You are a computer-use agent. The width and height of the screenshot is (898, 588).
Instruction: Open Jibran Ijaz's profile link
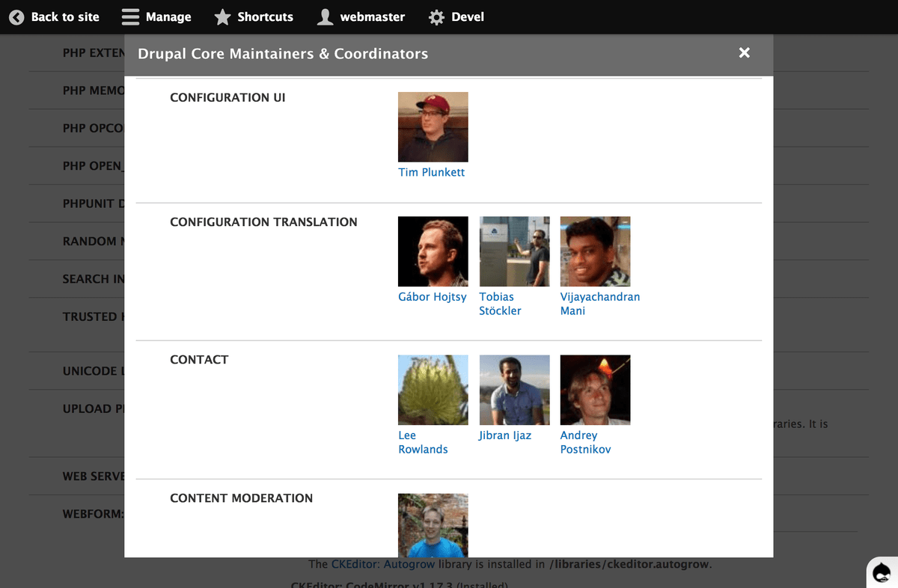coord(505,435)
